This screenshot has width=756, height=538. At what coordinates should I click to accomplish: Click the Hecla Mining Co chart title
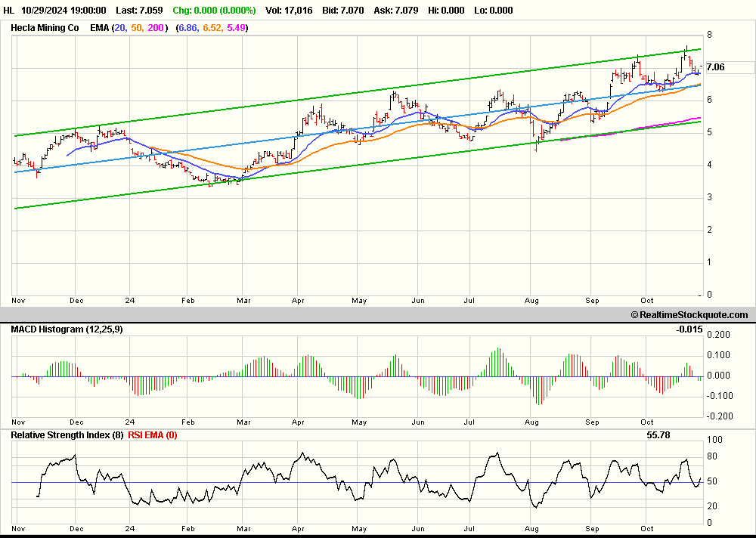tap(45, 28)
